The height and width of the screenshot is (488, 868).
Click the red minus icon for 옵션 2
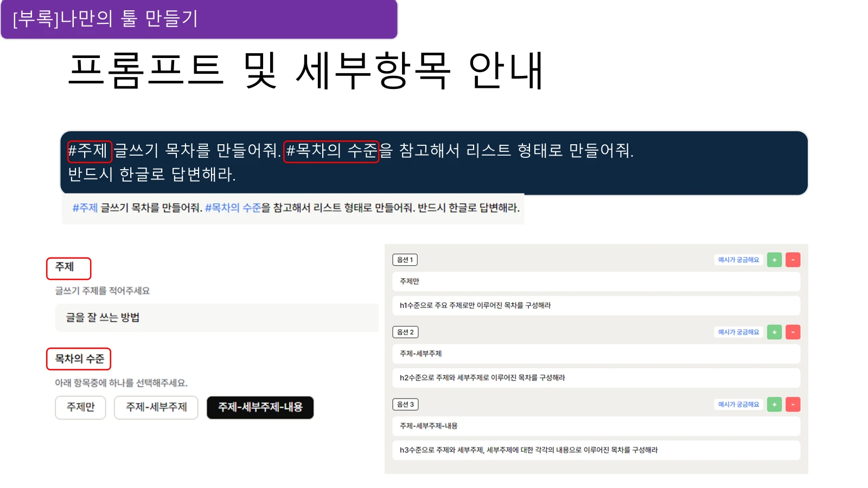click(793, 332)
